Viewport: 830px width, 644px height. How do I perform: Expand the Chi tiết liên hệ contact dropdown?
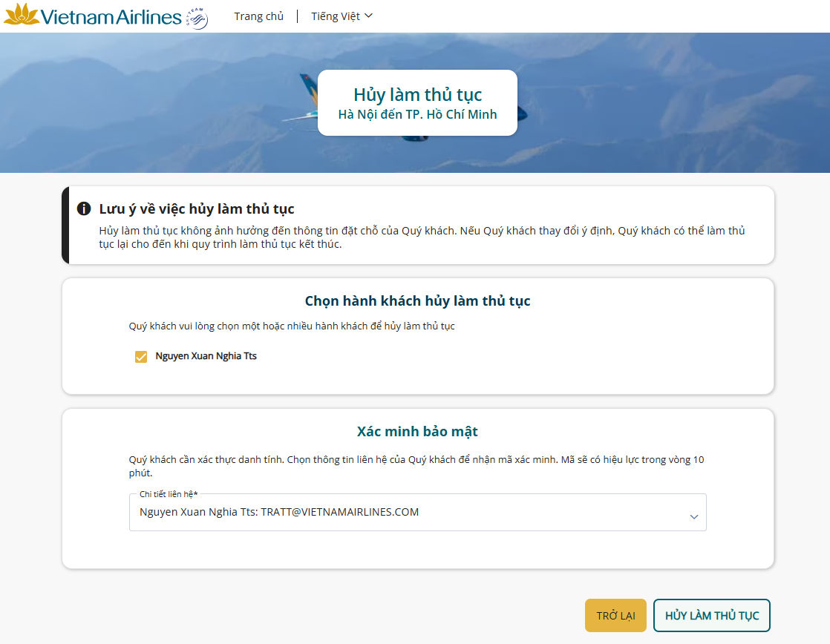[417, 513]
